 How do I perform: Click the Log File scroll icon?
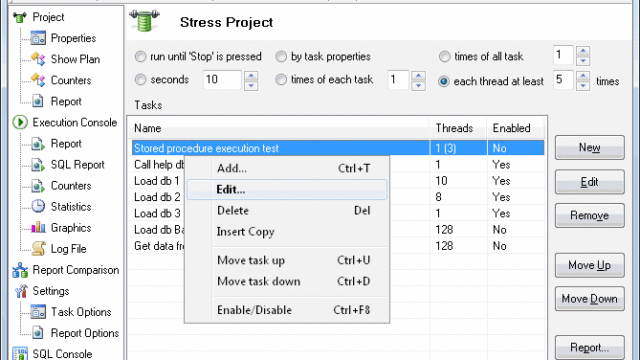coord(38,249)
